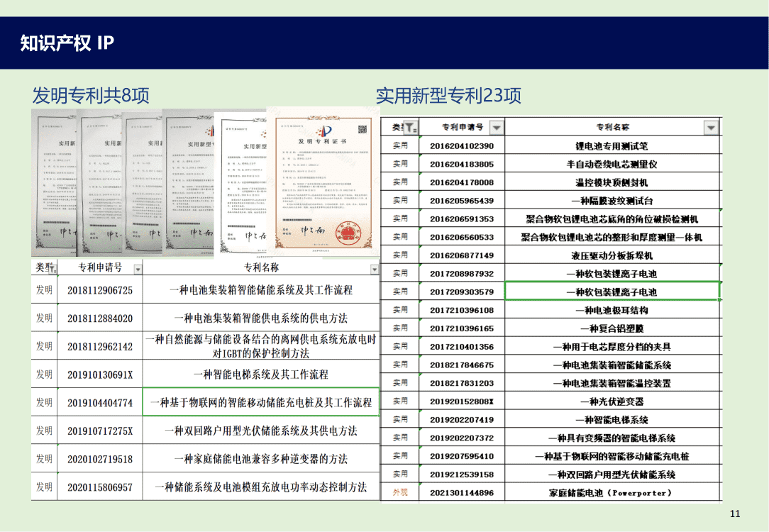Click the filter icon in invention table 类型 header

50,267
